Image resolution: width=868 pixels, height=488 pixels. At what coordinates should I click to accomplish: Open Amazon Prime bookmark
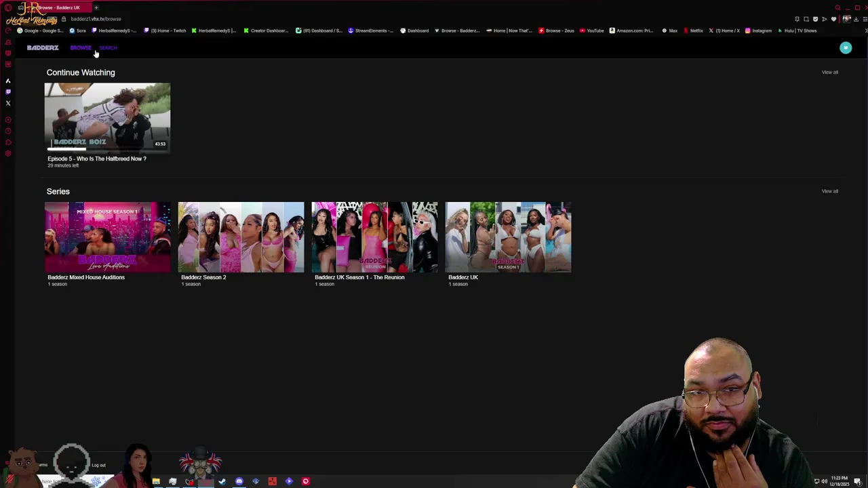click(631, 30)
